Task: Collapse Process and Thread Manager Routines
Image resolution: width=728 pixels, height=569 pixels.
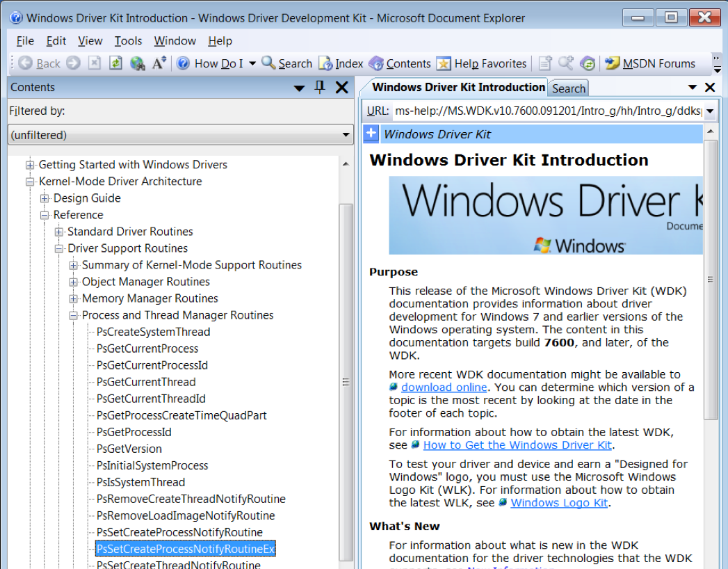Action: click(x=74, y=315)
